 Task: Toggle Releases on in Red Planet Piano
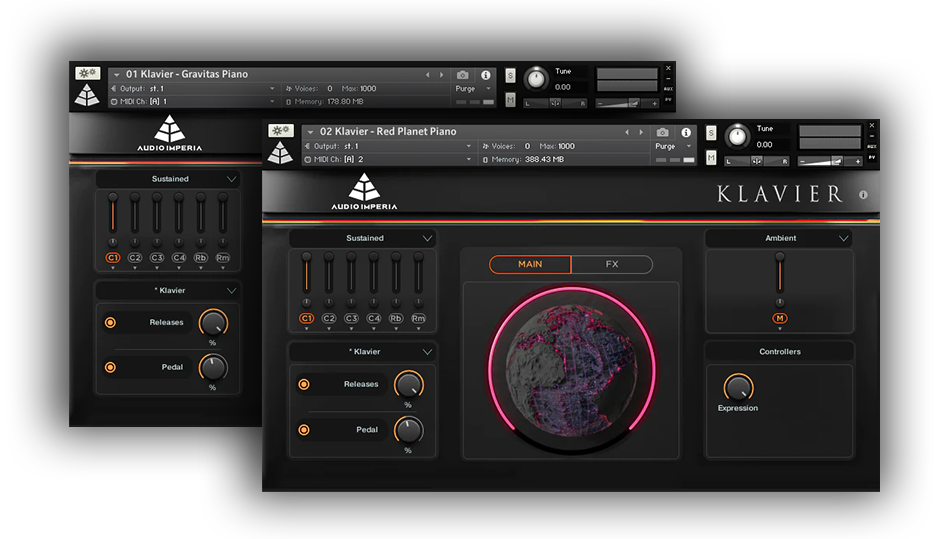pyautogui.click(x=304, y=384)
